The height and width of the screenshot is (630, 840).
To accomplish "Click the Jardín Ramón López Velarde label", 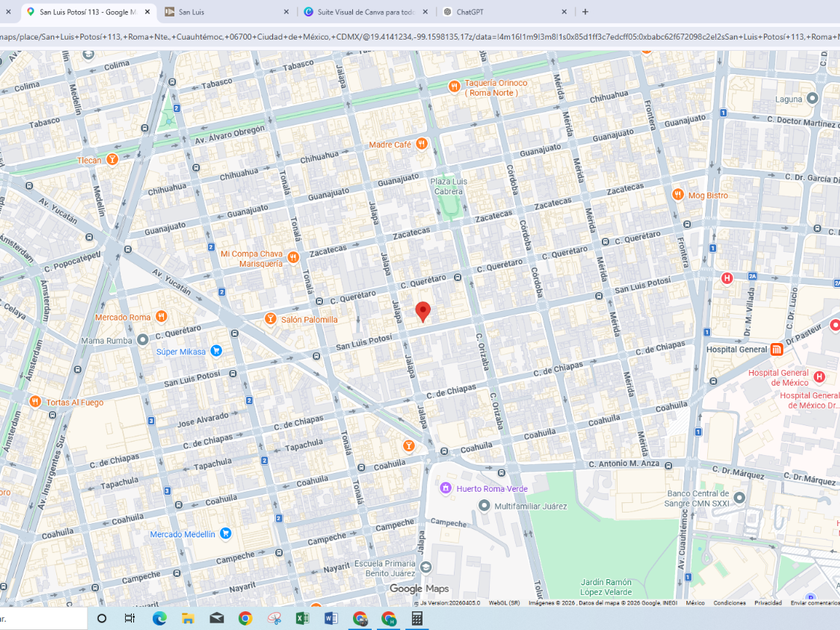I will click(606, 587).
